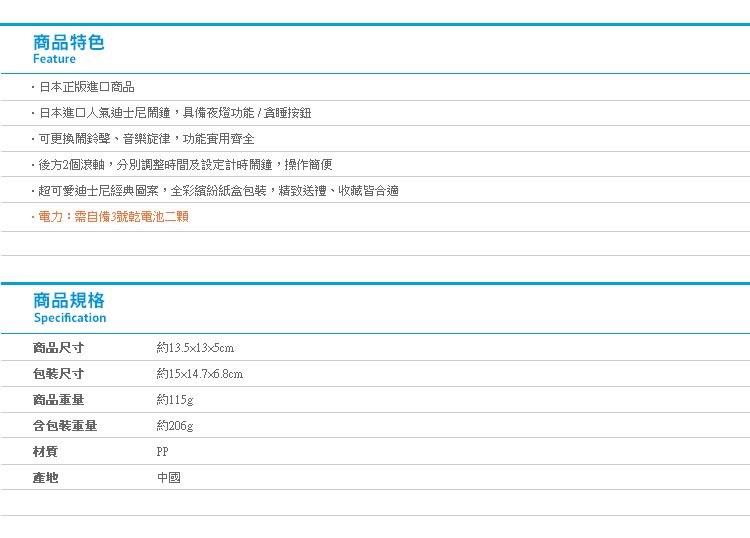
Task: Click the 包裝尺寸 label
Action: pos(58,373)
